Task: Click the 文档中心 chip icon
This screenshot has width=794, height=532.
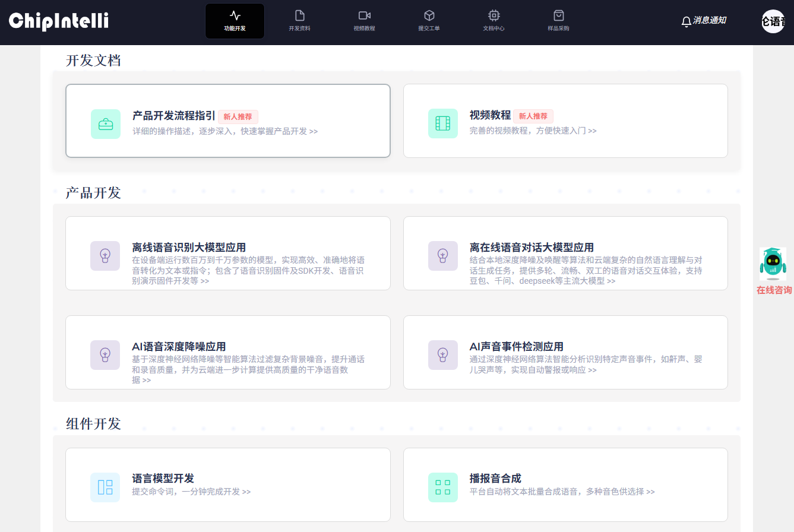Action: (x=494, y=16)
